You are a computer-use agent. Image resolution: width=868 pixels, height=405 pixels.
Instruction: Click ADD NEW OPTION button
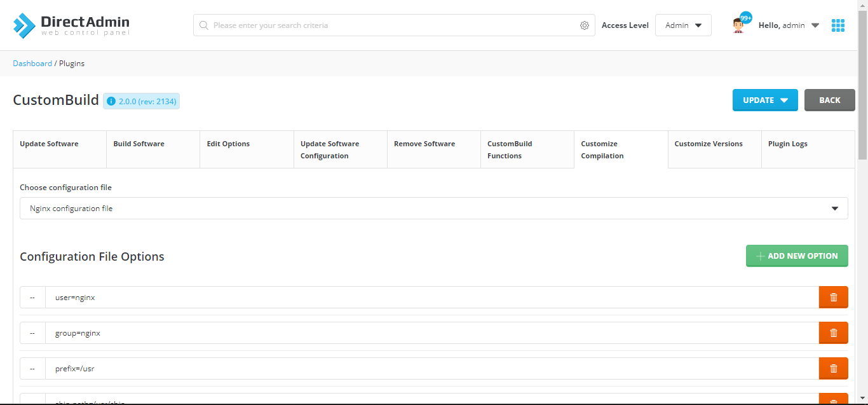(797, 256)
